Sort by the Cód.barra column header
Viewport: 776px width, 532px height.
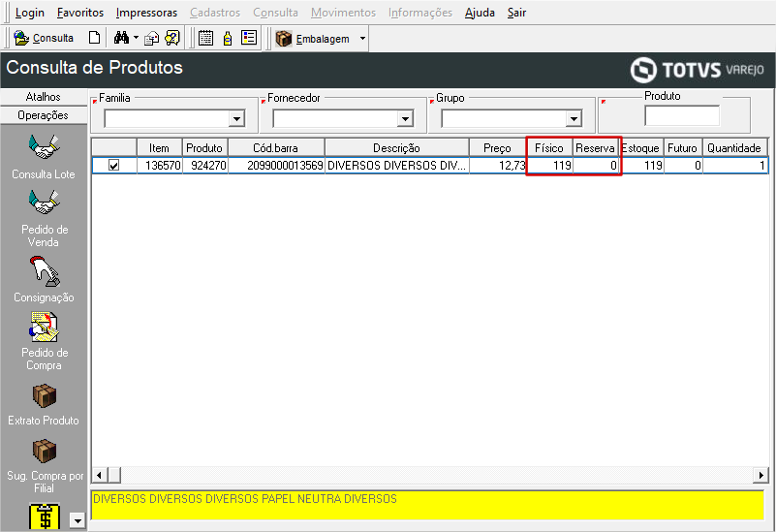[x=276, y=148]
